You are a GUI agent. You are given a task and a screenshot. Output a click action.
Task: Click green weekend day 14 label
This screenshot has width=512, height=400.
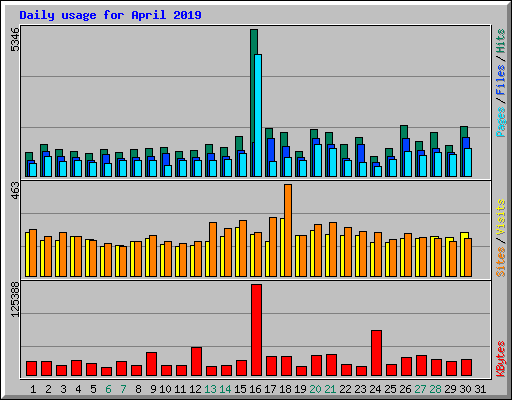225,389
